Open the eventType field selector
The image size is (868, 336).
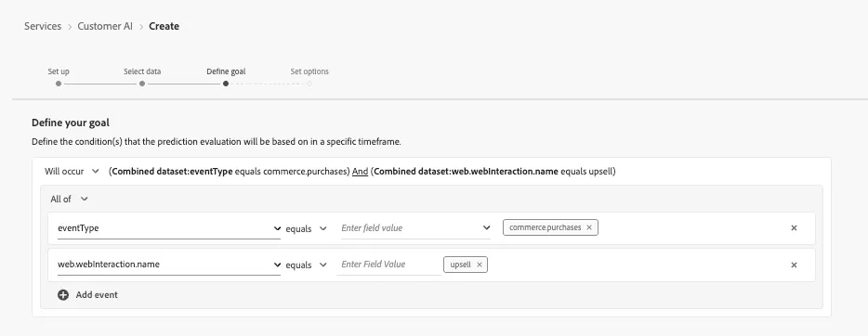click(169, 227)
